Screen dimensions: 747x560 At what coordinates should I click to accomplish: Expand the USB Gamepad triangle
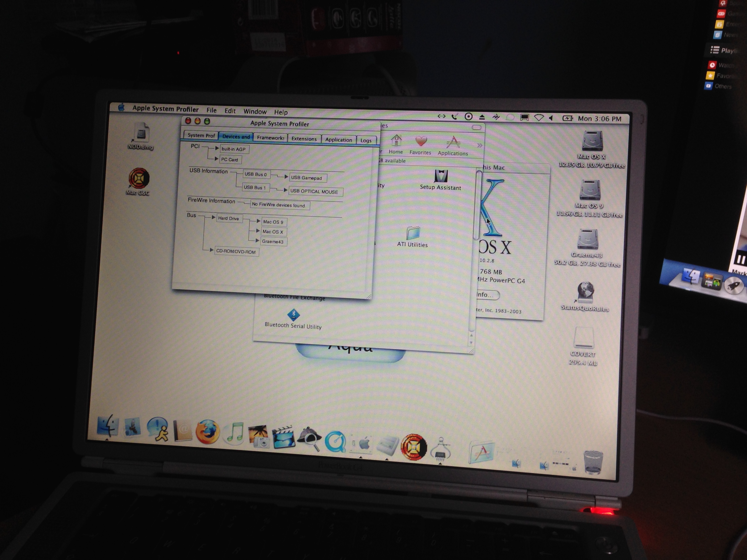click(x=286, y=177)
